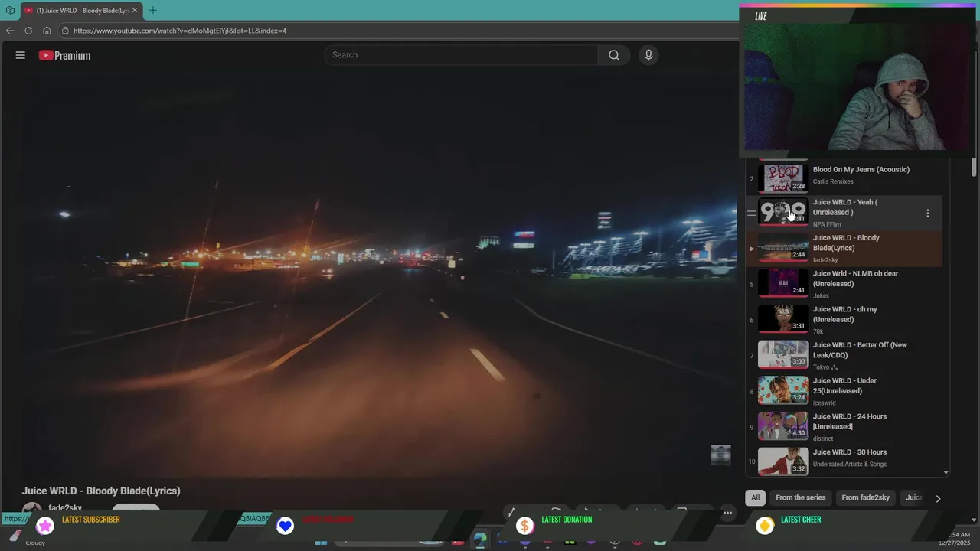Select the From fade2sky chip

click(865, 497)
